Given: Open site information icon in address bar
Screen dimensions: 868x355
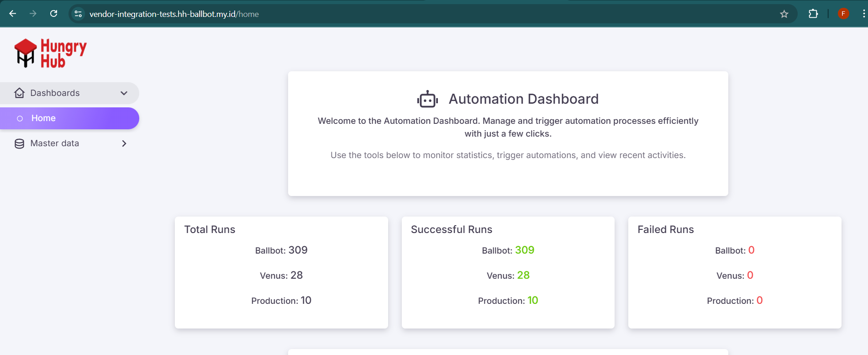Looking at the screenshot, I should click(78, 14).
